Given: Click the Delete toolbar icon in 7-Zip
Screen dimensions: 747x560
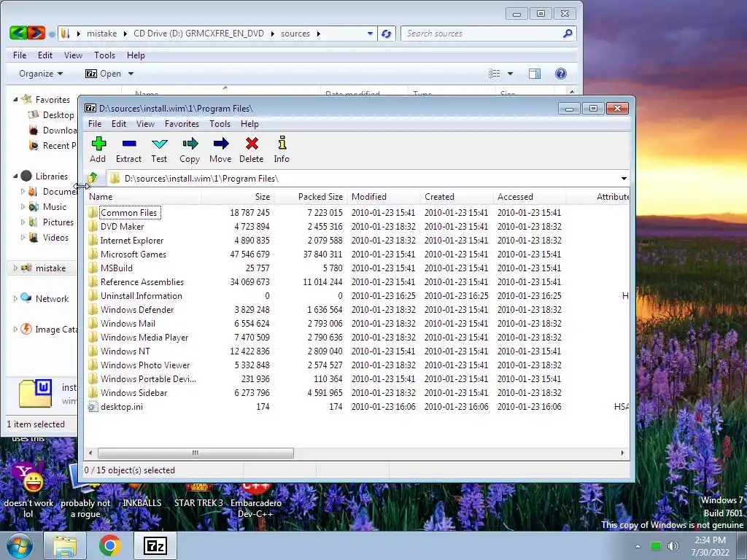Looking at the screenshot, I should point(252,144).
